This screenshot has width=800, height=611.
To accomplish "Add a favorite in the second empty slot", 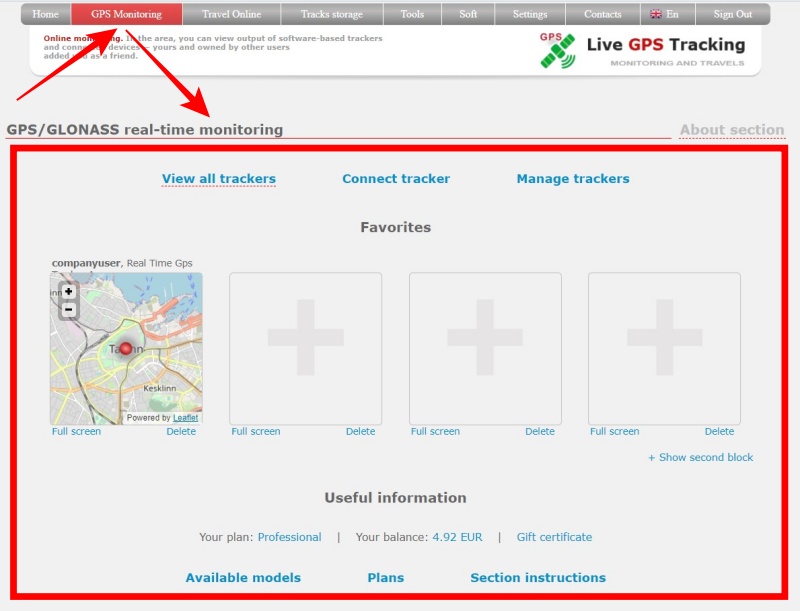I will point(305,348).
